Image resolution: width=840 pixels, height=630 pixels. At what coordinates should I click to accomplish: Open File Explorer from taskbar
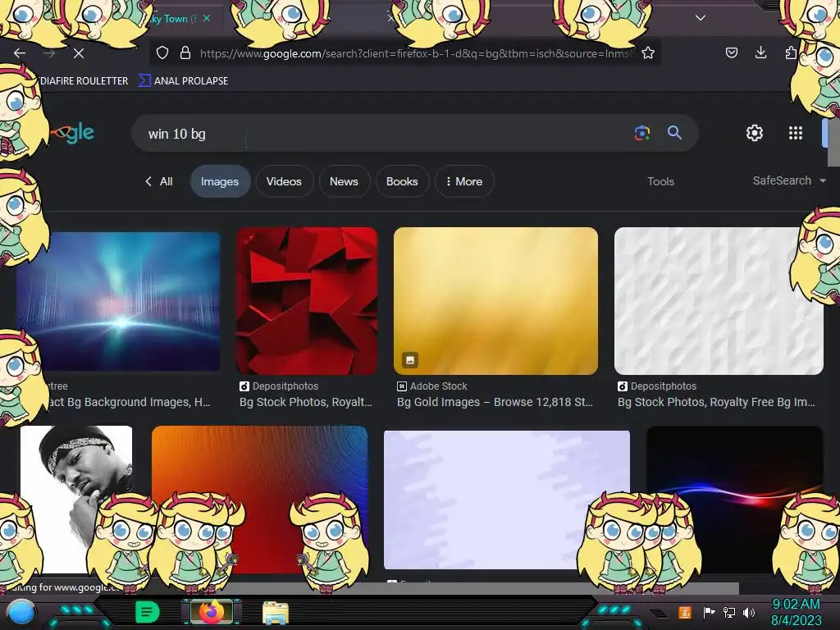[276, 612]
